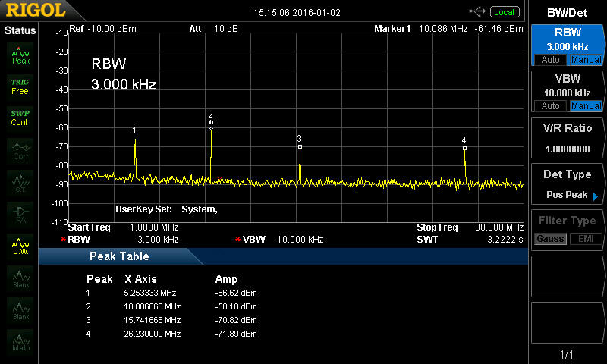Click the C.W. trace status icon
The height and width of the screenshot is (364, 607).
click(20, 246)
